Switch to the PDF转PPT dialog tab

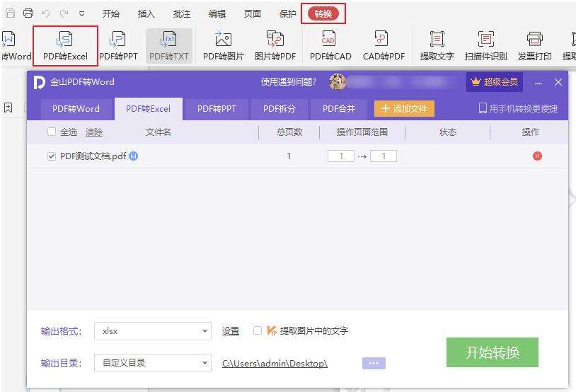click(217, 109)
